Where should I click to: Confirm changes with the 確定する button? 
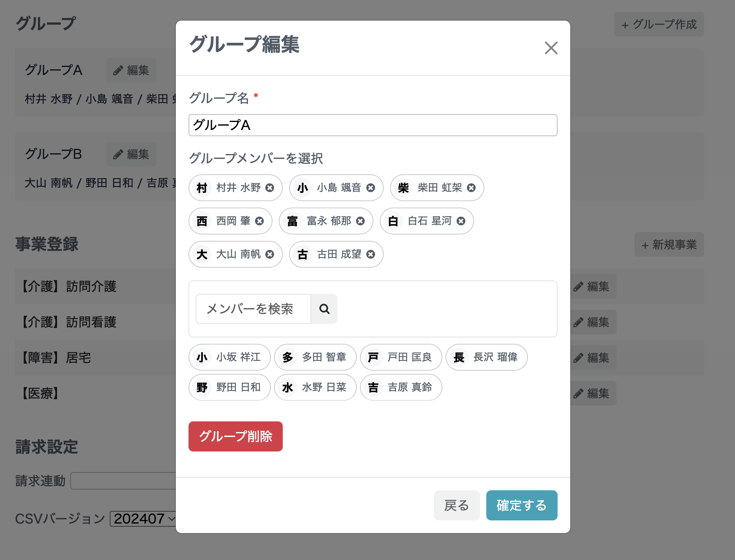[522, 505]
